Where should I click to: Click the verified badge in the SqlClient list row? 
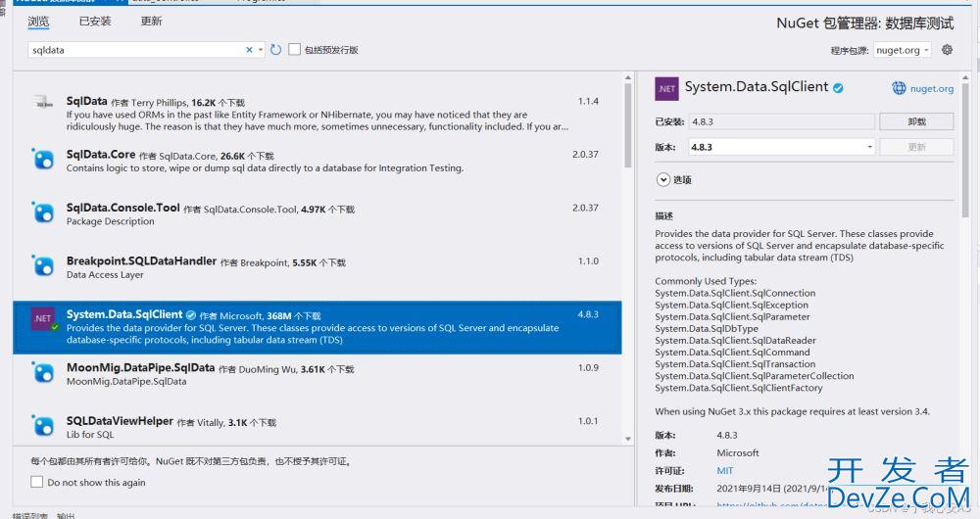pos(191,315)
